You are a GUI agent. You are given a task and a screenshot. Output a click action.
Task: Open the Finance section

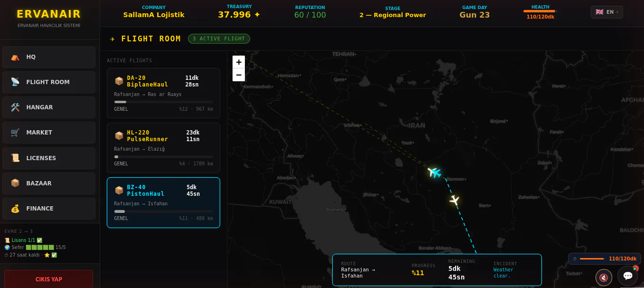coord(49,209)
